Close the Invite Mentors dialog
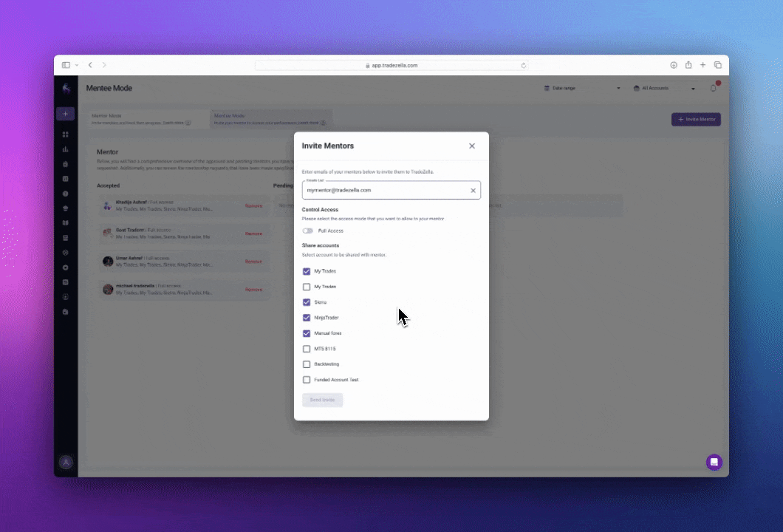Image resolution: width=783 pixels, height=532 pixels. coord(472,146)
